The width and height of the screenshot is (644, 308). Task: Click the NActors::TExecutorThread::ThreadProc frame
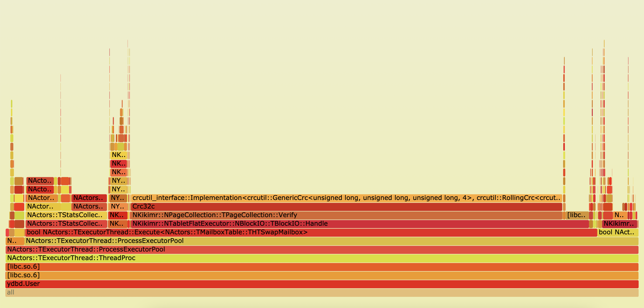[322, 258]
